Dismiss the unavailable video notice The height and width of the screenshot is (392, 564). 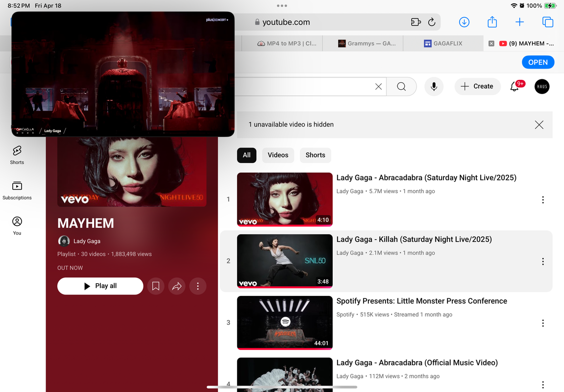[x=539, y=125]
